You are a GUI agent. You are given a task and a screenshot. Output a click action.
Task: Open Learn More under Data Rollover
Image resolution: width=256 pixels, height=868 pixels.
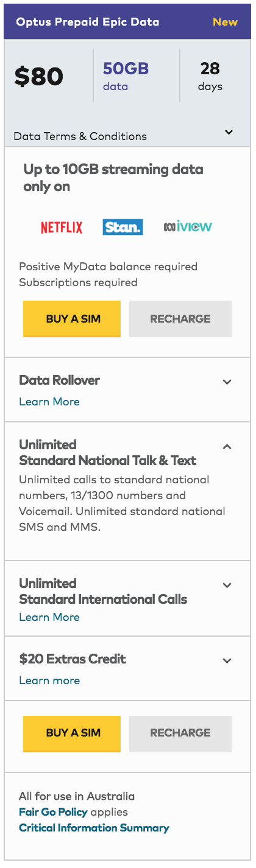[49, 402]
